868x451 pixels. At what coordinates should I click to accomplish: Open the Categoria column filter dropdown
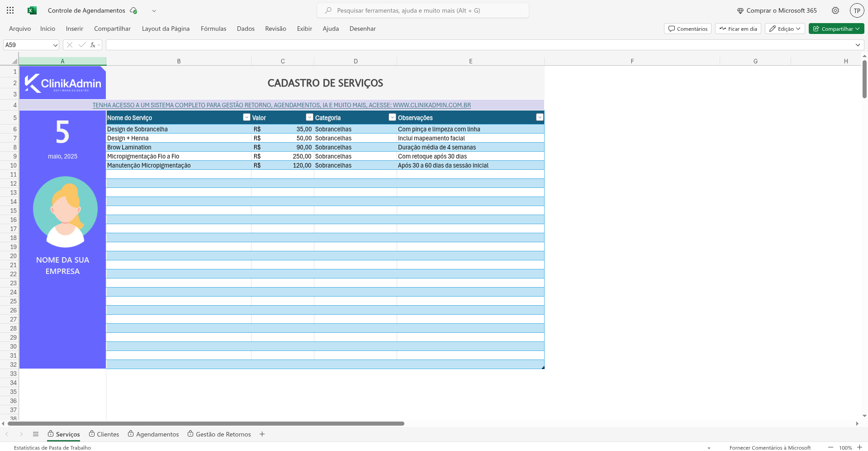[x=392, y=117]
